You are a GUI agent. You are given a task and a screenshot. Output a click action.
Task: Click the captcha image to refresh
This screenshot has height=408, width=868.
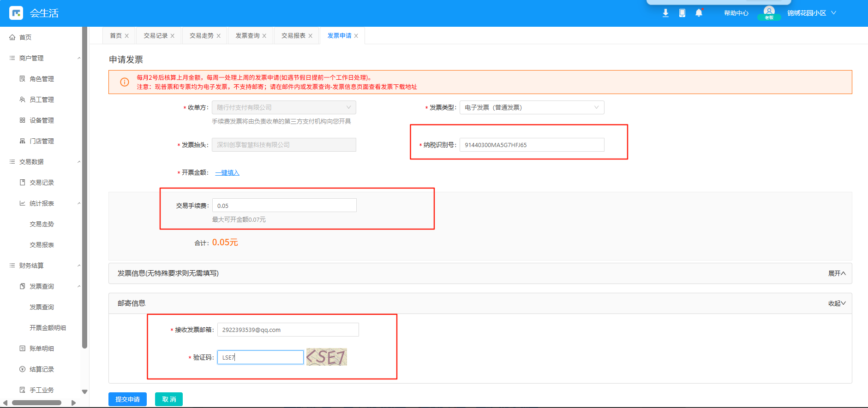(327, 357)
